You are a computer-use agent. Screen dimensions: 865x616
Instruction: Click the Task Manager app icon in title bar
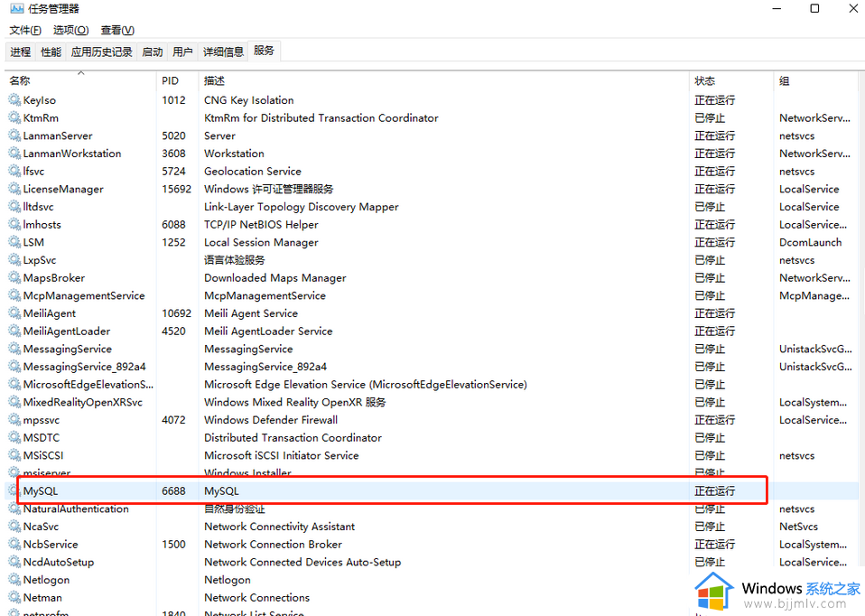pyautogui.click(x=16, y=9)
